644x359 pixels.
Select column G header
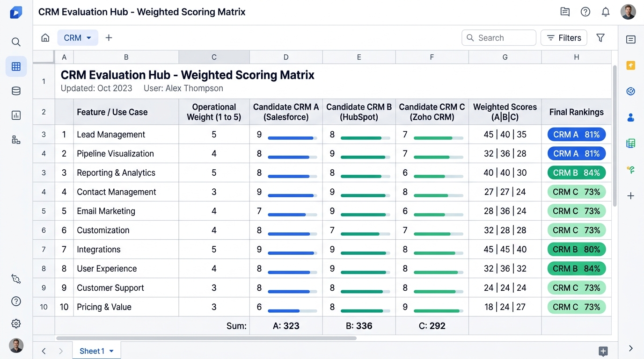pyautogui.click(x=505, y=57)
